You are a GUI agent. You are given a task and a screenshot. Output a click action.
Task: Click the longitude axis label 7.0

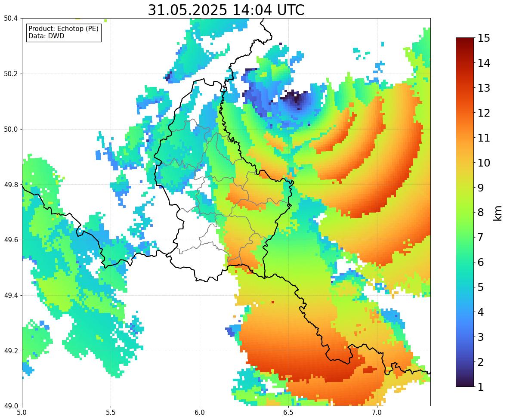pos(377,413)
